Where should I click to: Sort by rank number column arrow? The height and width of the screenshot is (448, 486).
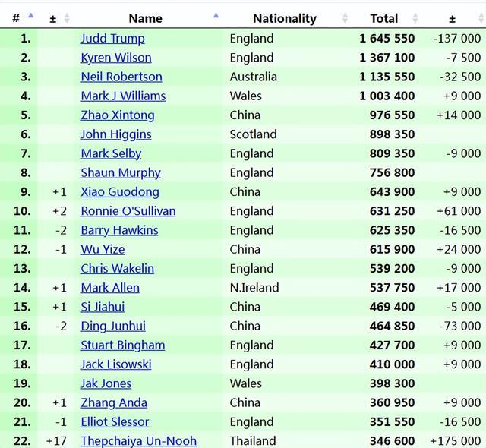[x=30, y=17]
